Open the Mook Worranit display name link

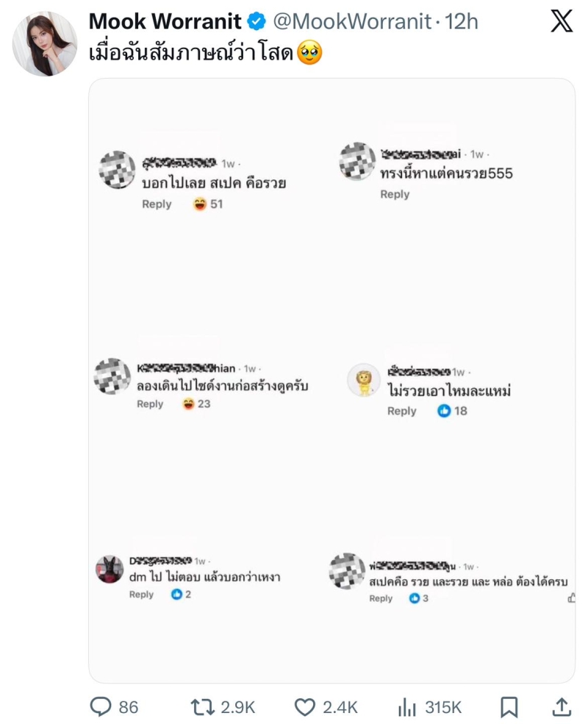pyautogui.click(x=165, y=22)
